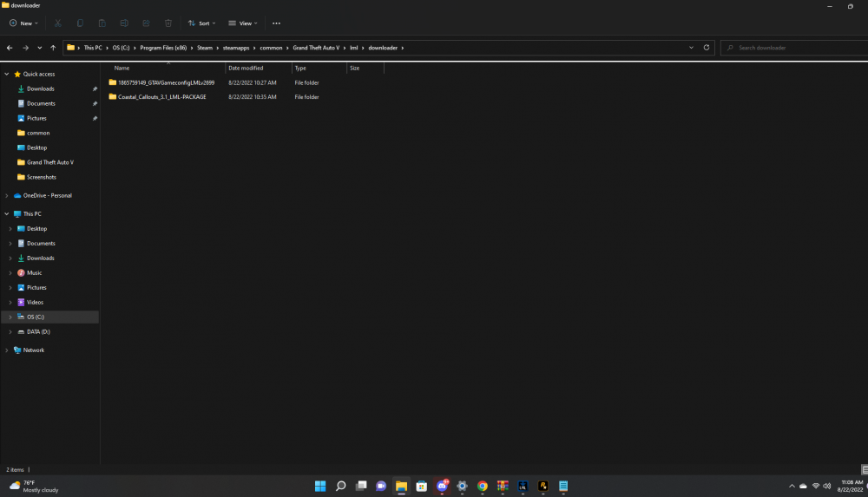Click the Delete trash icon in toolbar
This screenshot has height=497, width=868.
tap(168, 23)
